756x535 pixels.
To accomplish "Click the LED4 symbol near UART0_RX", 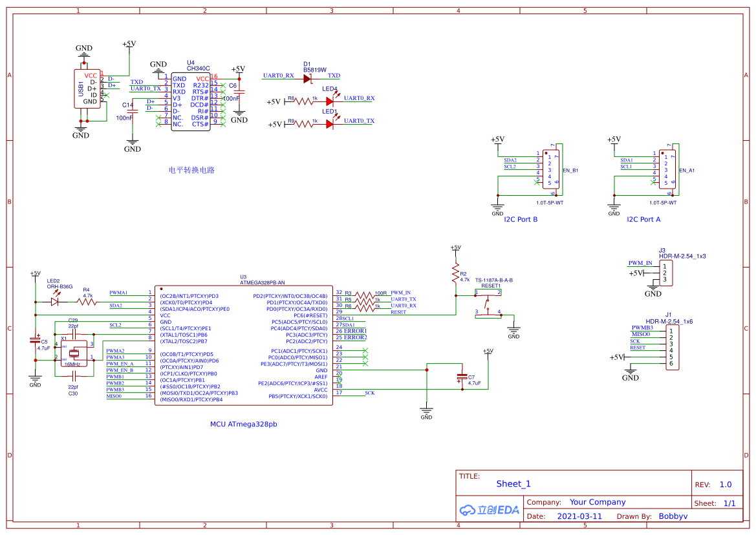I will point(330,101).
